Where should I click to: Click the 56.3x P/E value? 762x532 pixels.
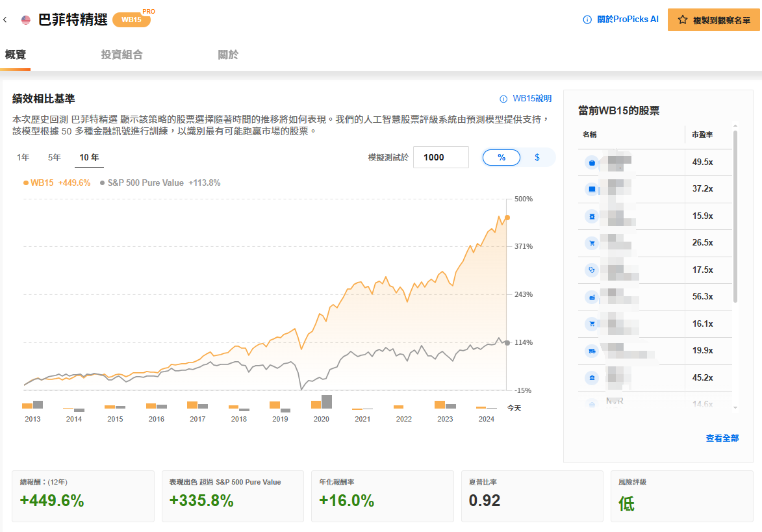703,297
